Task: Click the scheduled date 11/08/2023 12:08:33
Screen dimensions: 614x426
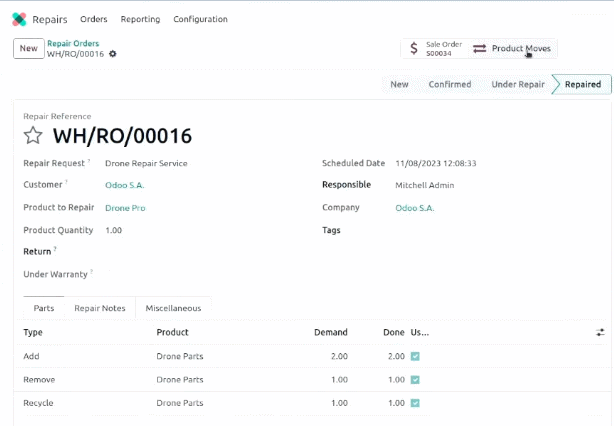Action: coord(436,163)
